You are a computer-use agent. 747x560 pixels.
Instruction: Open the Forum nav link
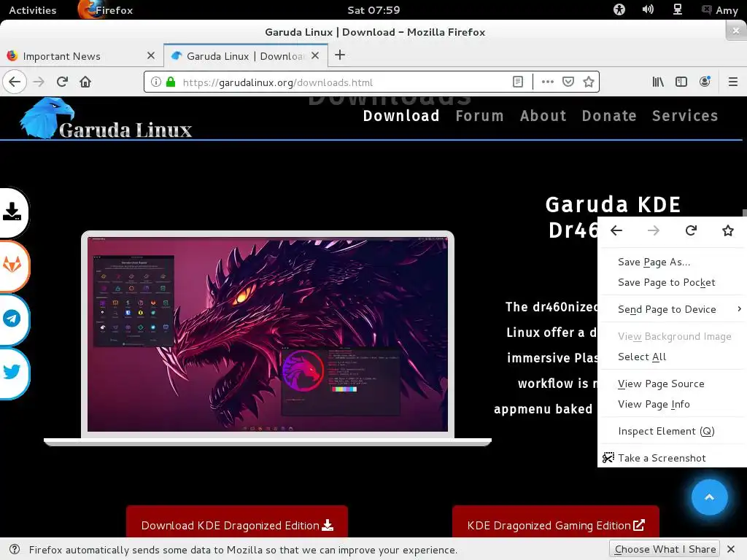coord(479,116)
